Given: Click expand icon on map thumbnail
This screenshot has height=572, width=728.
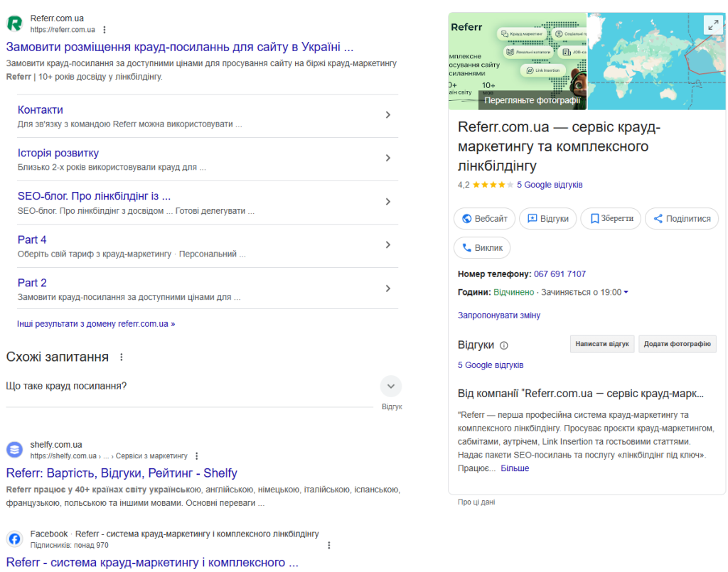Looking at the screenshot, I should pyautogui.click(x=712, y=26).
